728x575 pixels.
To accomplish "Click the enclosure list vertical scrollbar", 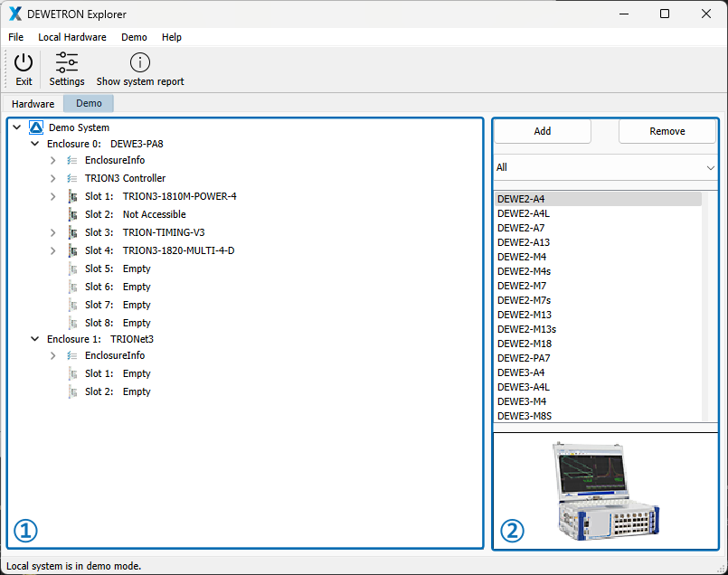I will coord(705,306).
